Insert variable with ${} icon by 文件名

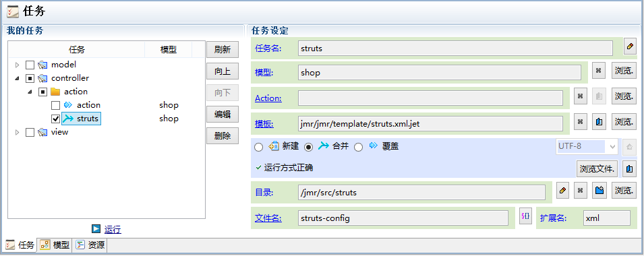525,216
